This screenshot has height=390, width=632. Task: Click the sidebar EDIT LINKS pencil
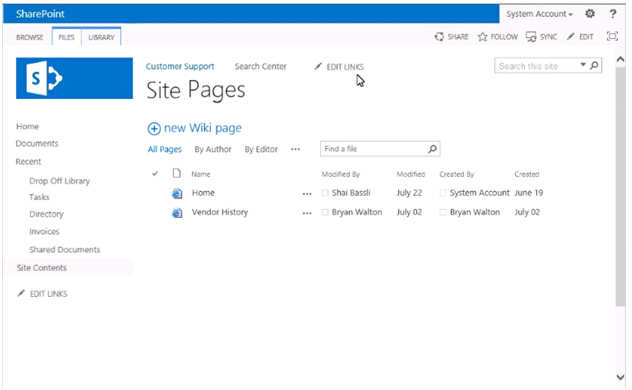coord(21,293)
